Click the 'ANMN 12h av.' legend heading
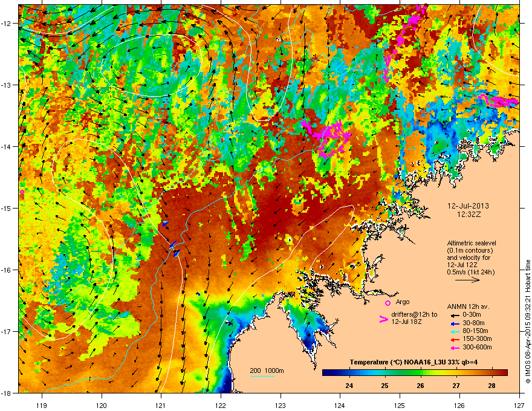The height and width of the screenshot is (411, 532). 468,306
